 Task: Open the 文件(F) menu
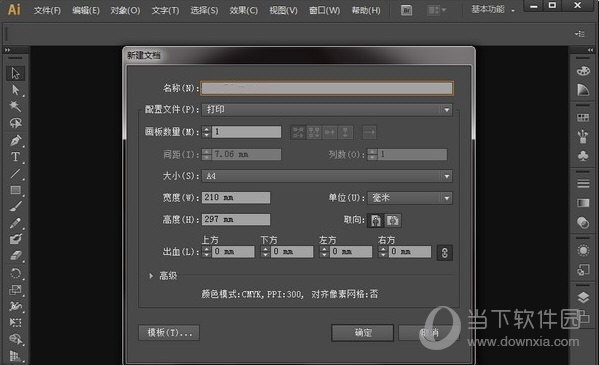coord(47,10)
